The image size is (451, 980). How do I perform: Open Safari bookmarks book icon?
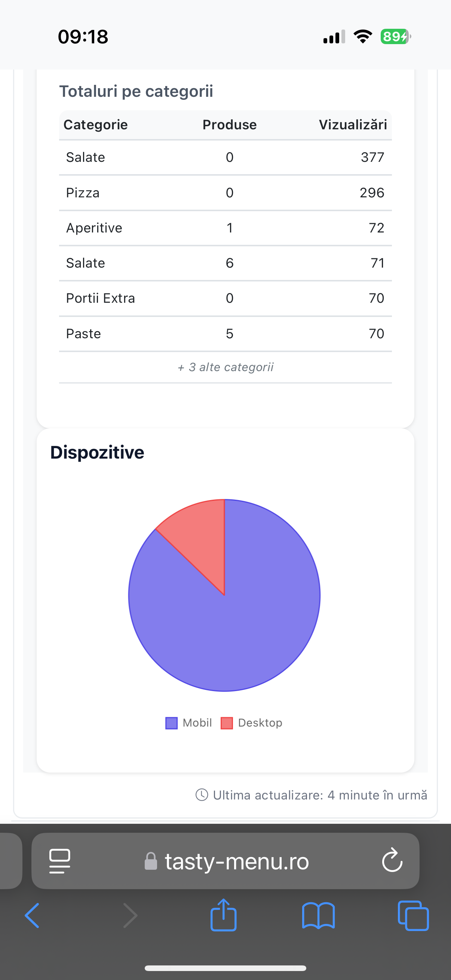tap(318, 915)
